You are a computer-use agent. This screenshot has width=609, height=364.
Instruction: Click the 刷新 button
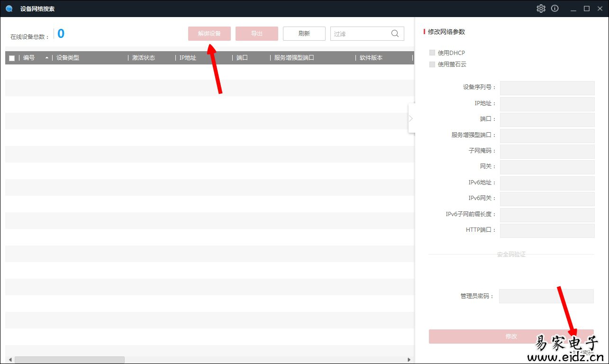304,34
